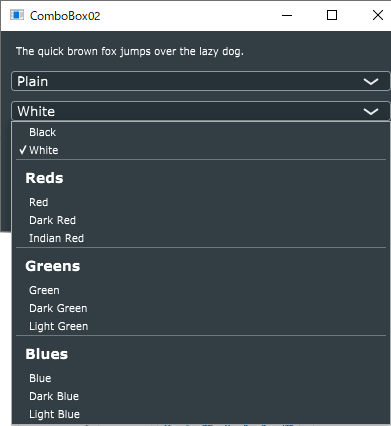Image resolution: width=391 pixels, height=426 pixels.
Task: Choose Light Blue color option
Action: [x=201, y=414]
